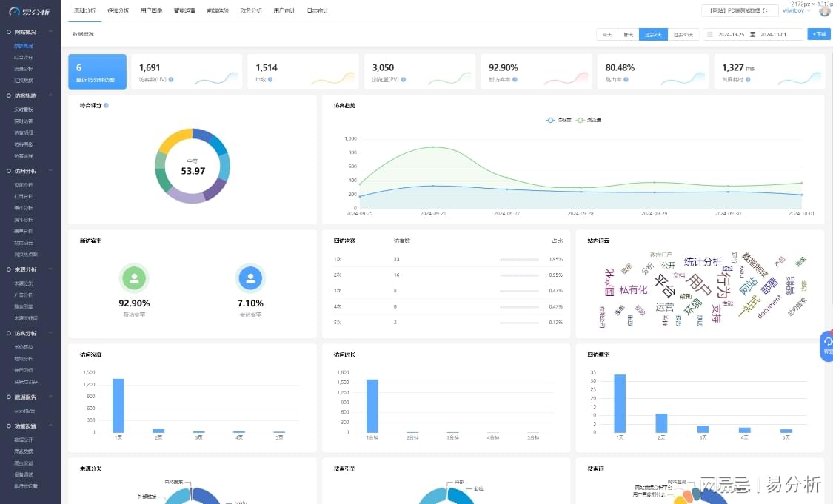This screenshot has height=504, width=833.
Task: Select the highlighted first item under 网站概况
Action: point(24,46)
